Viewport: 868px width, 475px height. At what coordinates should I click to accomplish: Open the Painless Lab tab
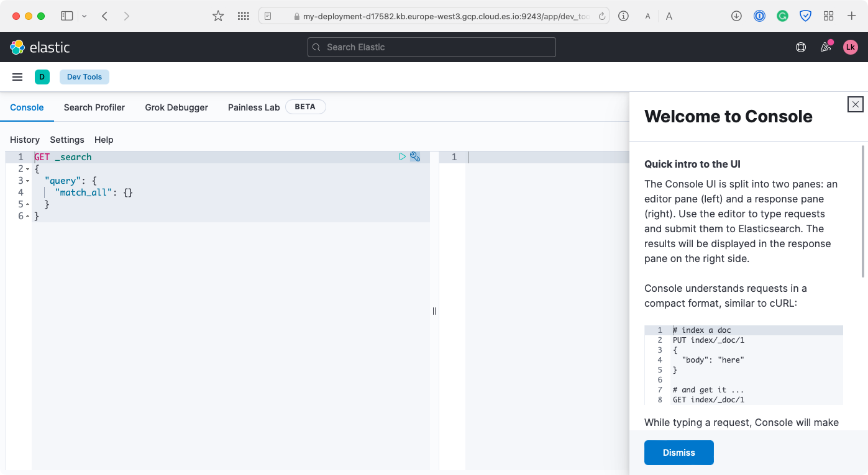254,107
